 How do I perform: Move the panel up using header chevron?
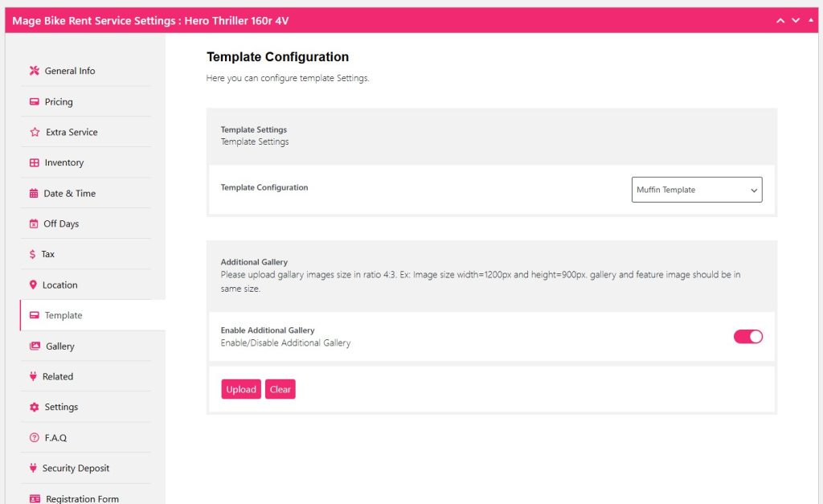click(x=780, y=20)
